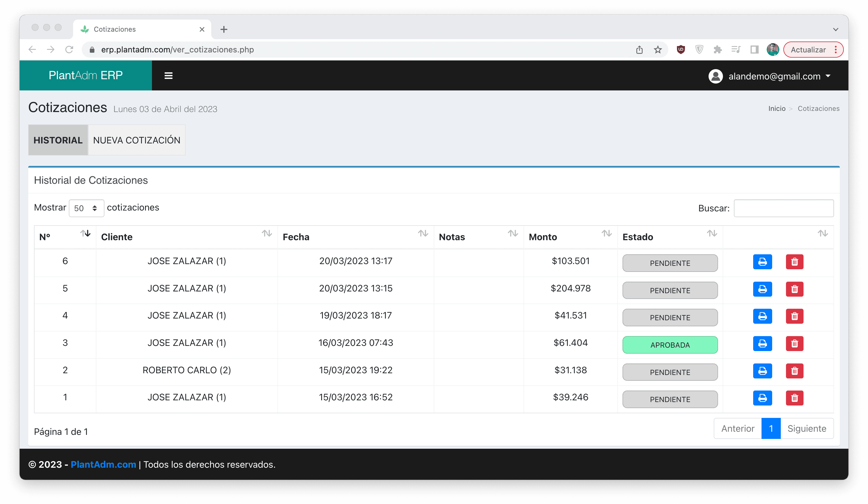The image size is (868, 504).
Task: Print quotation number 6
Action: [762, 262]
